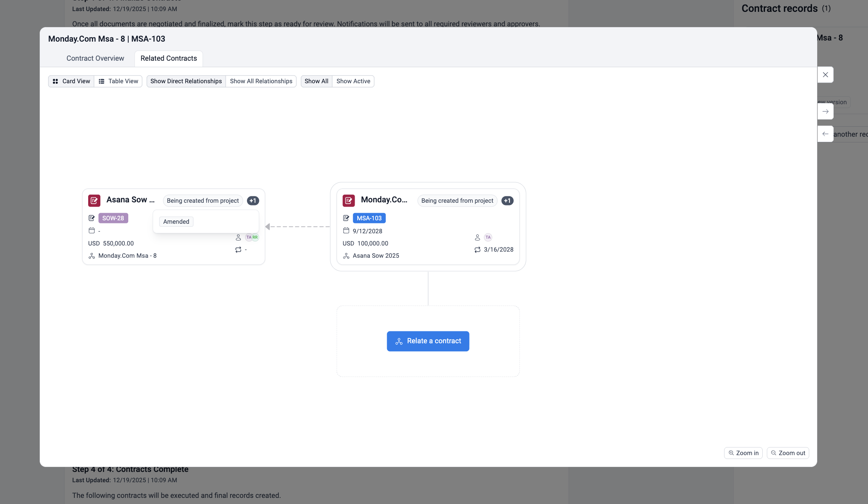
Task: Open the Contract Overview tab
Action: tap(95, 58)
